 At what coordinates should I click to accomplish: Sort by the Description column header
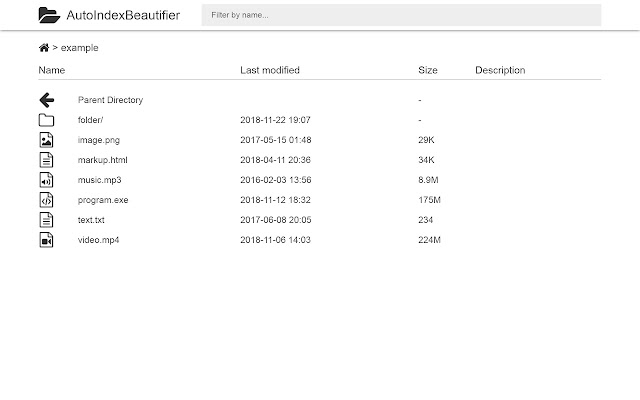(500, 70)
